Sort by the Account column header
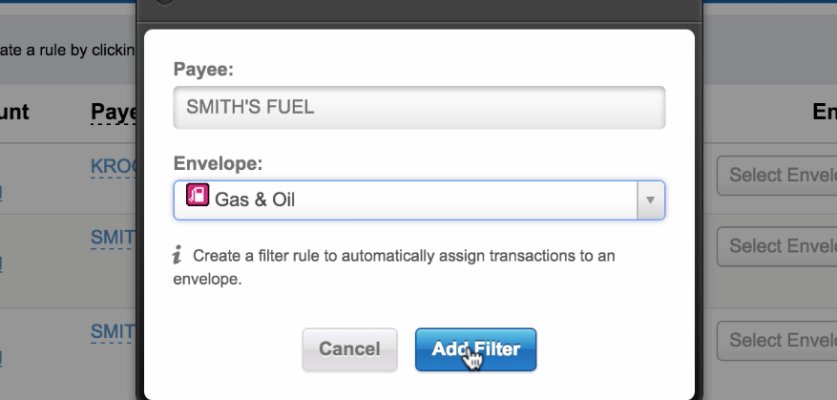The height and width of the screenshot is (400, 837). [x=14, y=112]
